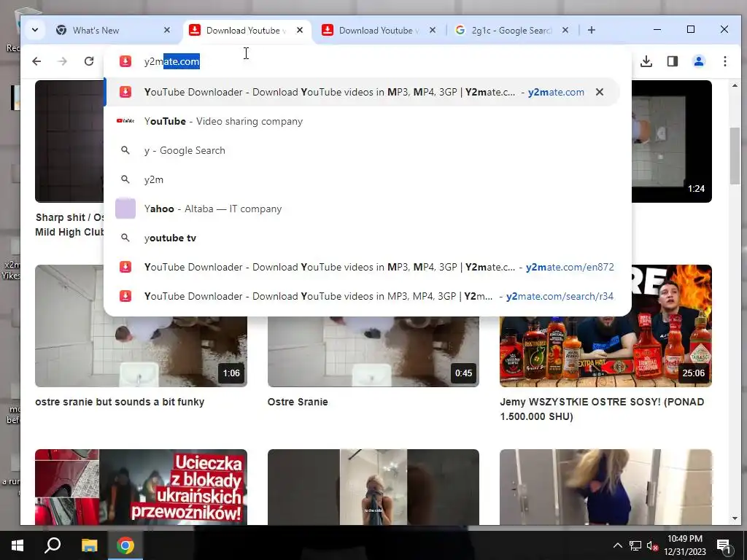Open Windows taskbar search
This screenshot has height=560, width=747.
[x=53, y=545]
